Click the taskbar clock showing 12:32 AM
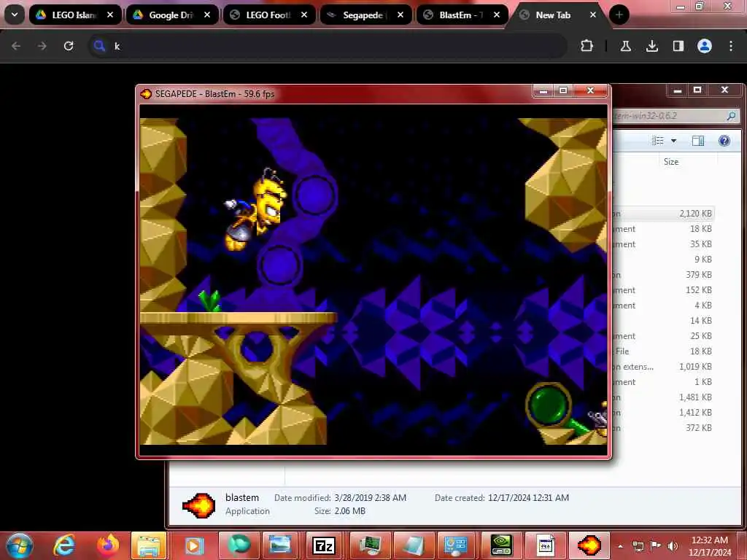 point(709,546)
